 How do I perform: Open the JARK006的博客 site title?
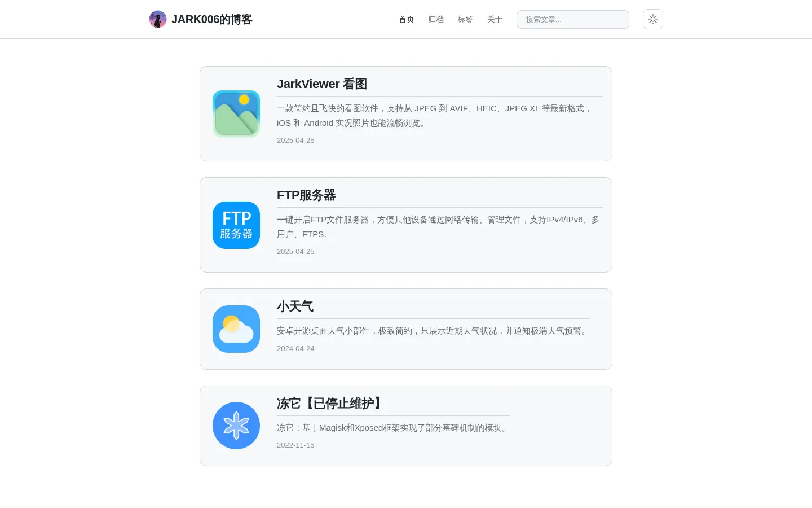pyautogui.click(x=211, y=19)
